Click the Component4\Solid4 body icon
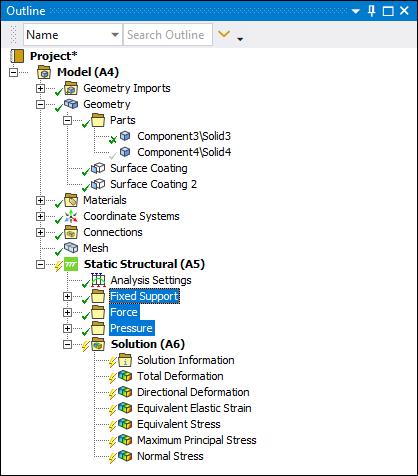This screenshot has height=476, width=418. pyautogui.click(x=125, y=152)
